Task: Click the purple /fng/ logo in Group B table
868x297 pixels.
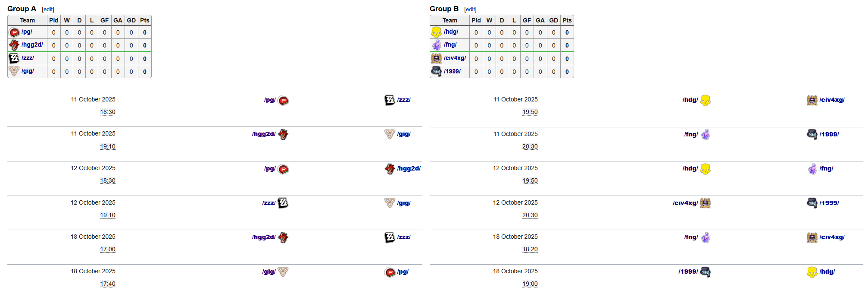Action: coord(436,45)
